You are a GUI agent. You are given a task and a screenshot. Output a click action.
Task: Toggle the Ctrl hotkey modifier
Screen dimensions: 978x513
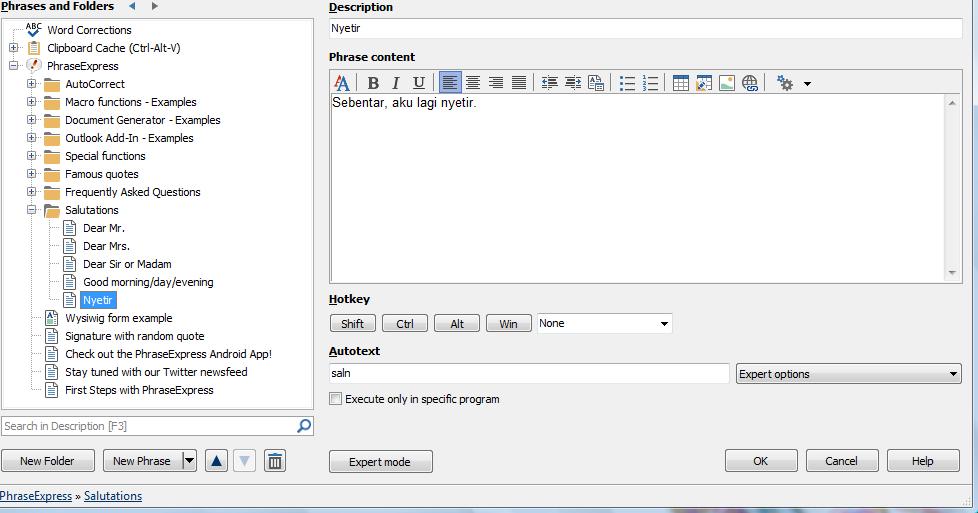[x=405, y=323]
